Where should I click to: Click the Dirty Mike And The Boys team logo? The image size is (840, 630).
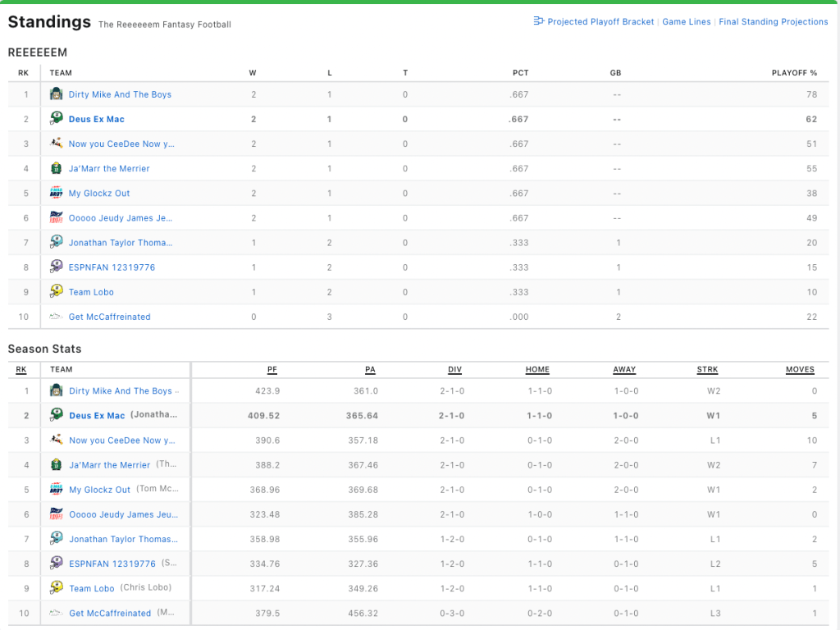pos(56,94)
